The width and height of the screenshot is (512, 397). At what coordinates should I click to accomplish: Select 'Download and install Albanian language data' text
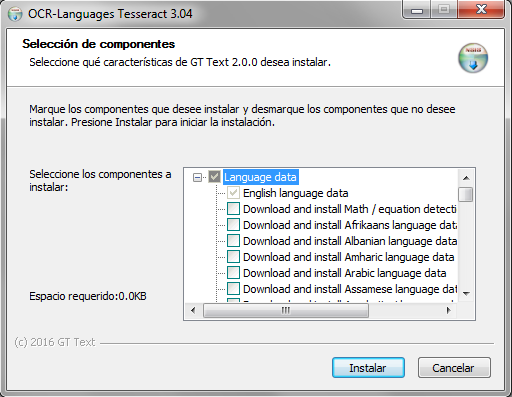(350, 241)
